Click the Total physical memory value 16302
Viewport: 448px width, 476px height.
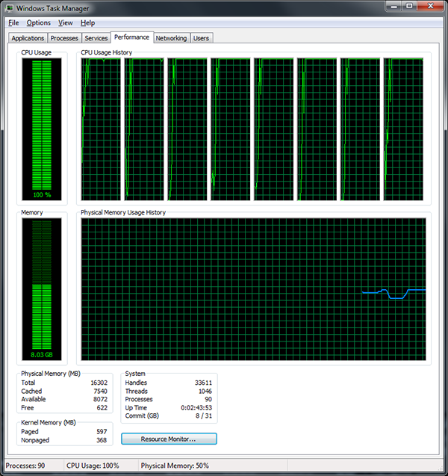click(99, 383)
